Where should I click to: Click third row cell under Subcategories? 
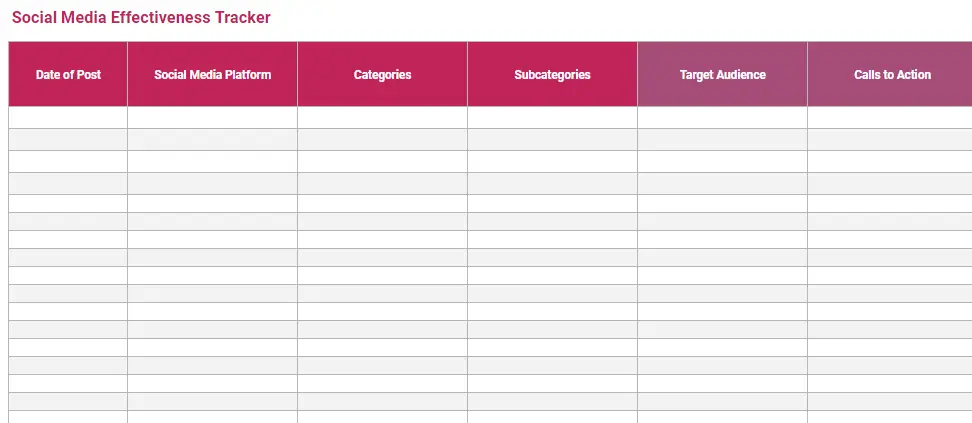[x=552, y=162]
